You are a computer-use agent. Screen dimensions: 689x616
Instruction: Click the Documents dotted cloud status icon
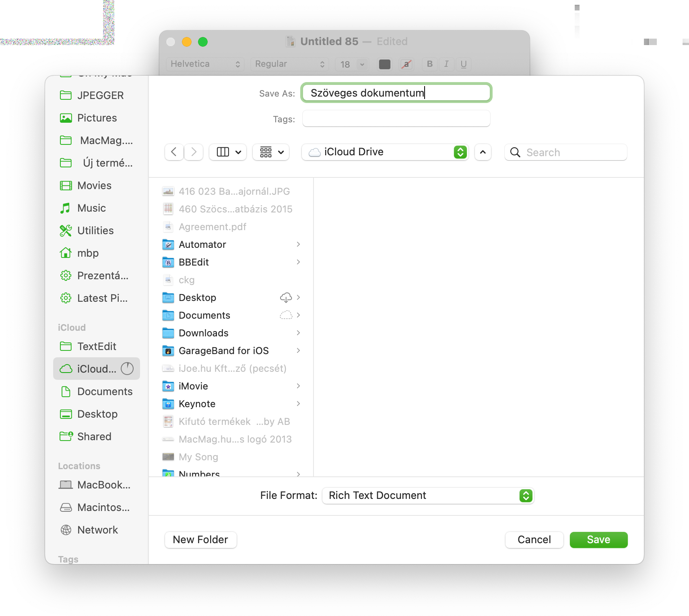click(x=286, y=315)
